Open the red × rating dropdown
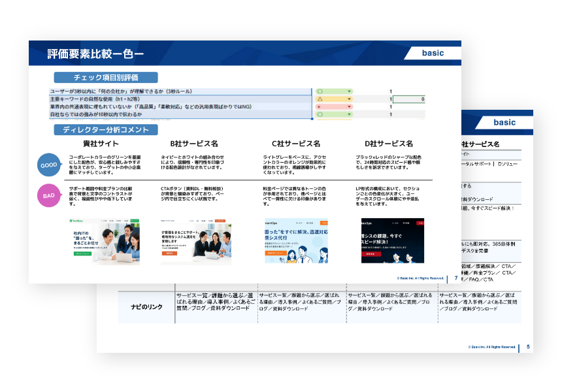562x392 pixels. tap(350, 106)
